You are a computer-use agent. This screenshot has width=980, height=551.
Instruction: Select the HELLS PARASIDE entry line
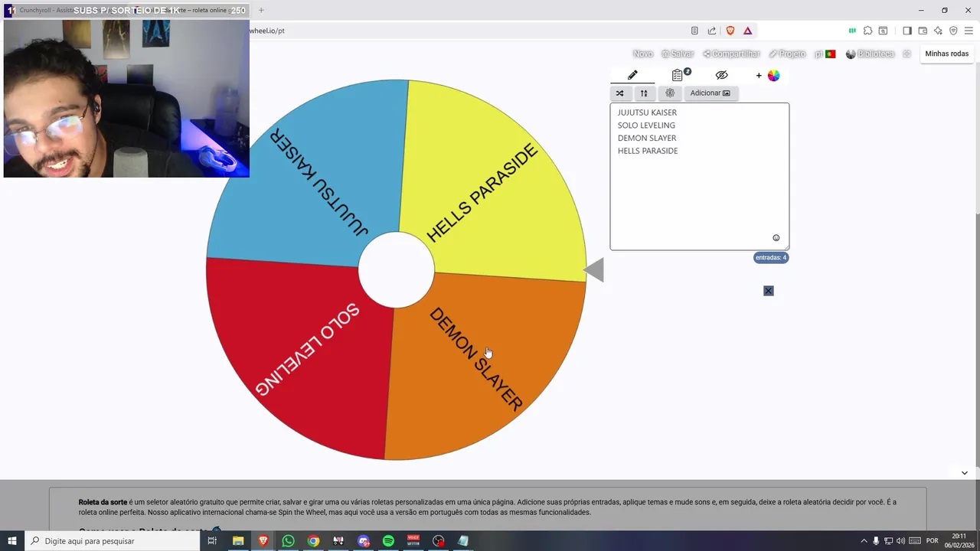(x=648, y=152)
